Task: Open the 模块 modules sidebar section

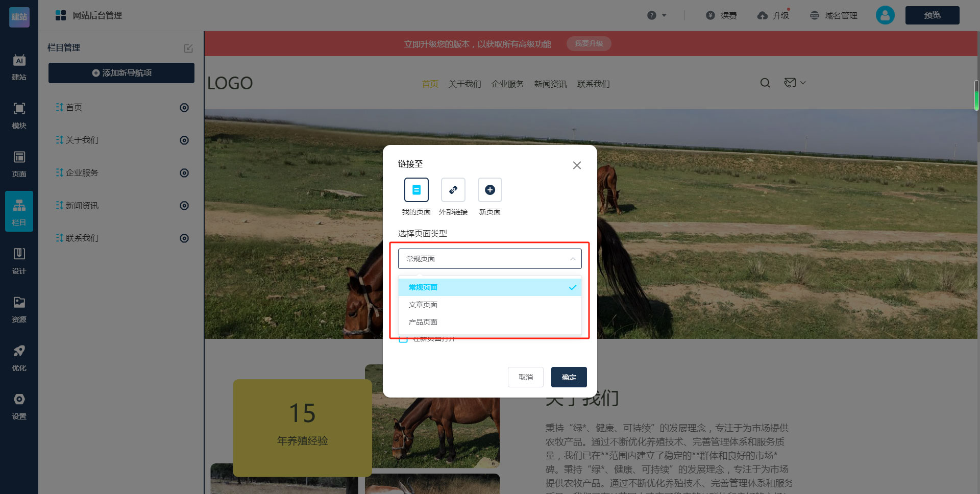Action: [19, 116]
